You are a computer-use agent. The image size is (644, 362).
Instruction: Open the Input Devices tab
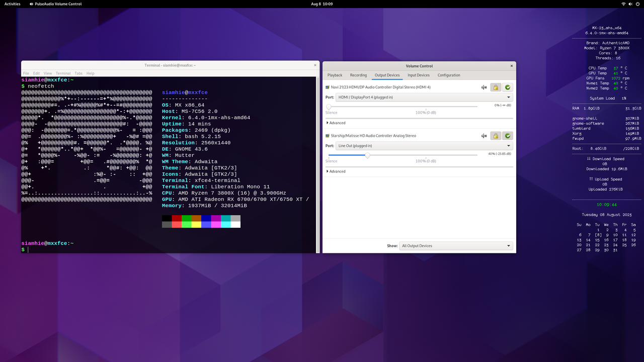[419, 75]
